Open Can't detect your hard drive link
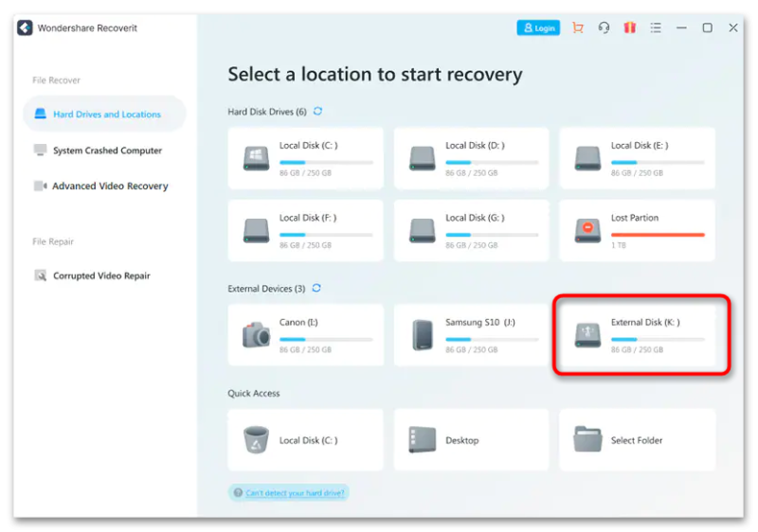Viewport: 758px width, 532px height. coord(295,493)
